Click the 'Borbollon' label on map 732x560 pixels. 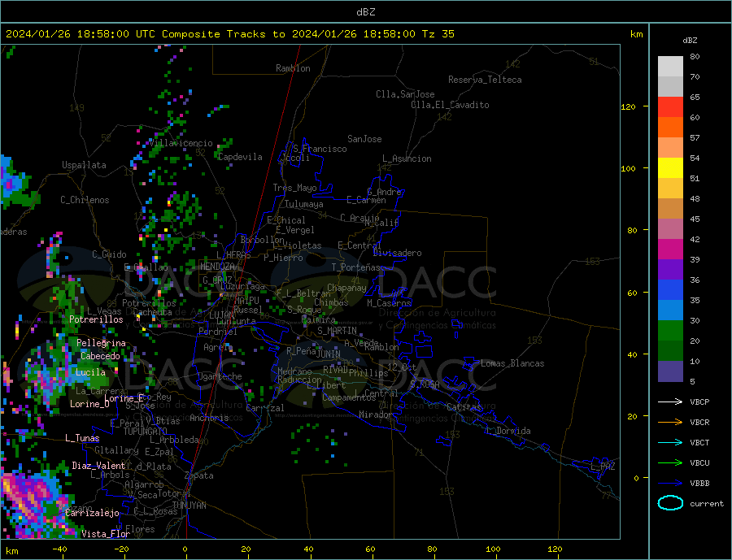pyautogui.click(x=263, y=240)
